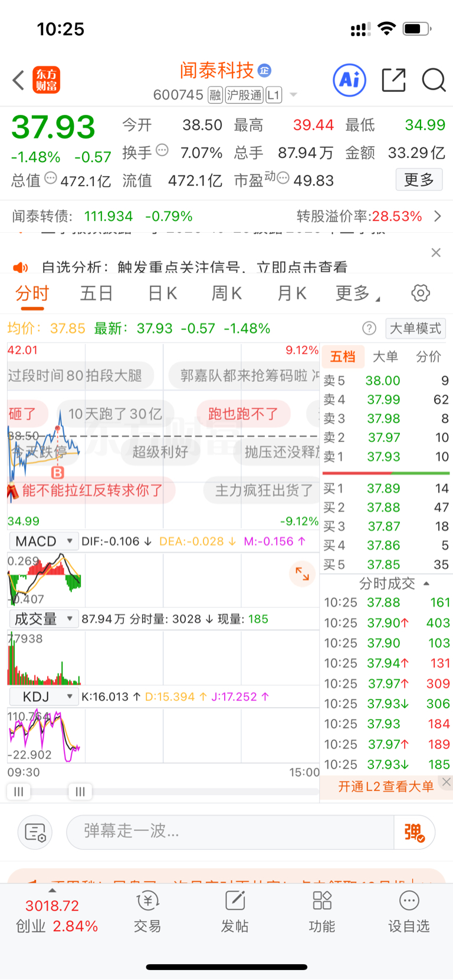The height and width of the screenshot is (980, 453).
Task: Select the 五档 order book tab
Action: click(x=342, y=357)
